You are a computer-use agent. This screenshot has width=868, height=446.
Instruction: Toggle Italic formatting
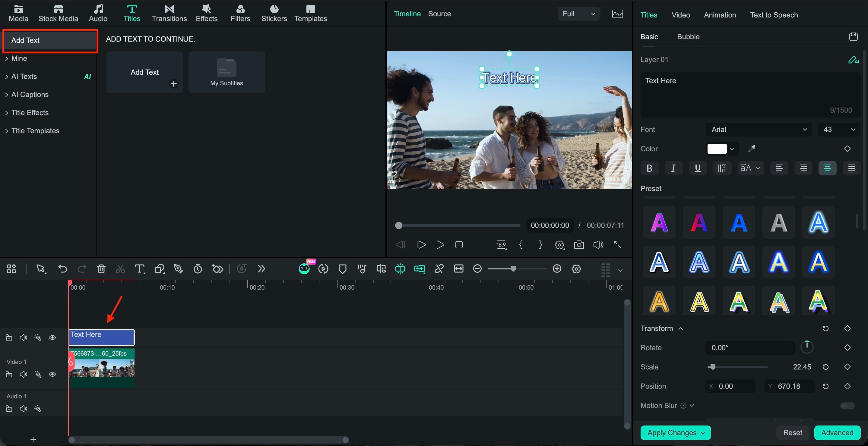click(673, 168)
